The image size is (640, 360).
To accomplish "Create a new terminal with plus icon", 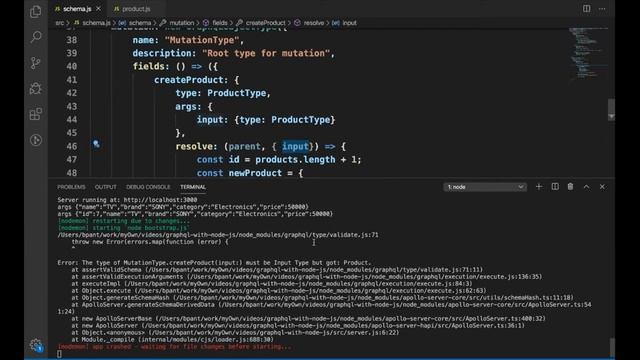I will pyautogui.click(x=539, y=187).
